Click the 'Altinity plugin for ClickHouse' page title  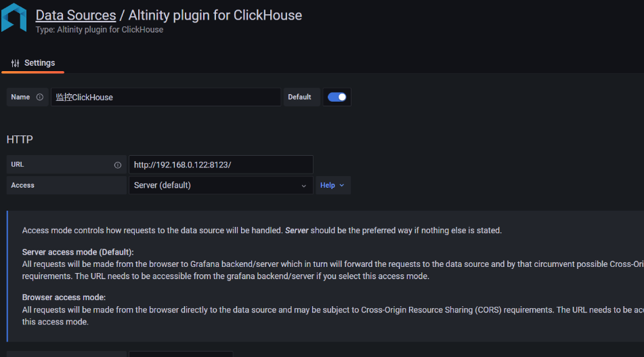coord(215,15)
